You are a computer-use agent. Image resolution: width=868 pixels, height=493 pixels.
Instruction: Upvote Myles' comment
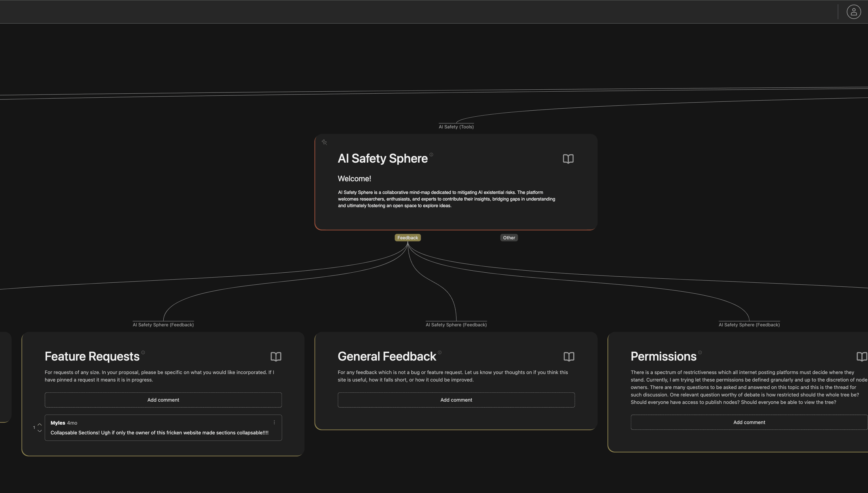point(40,424)
